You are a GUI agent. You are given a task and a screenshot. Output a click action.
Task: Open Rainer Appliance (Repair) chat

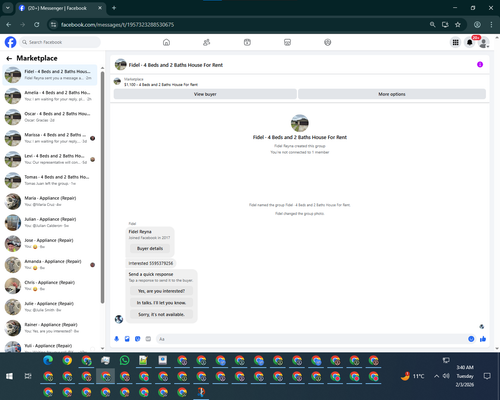pyautogui.click(x=50, y=328)
